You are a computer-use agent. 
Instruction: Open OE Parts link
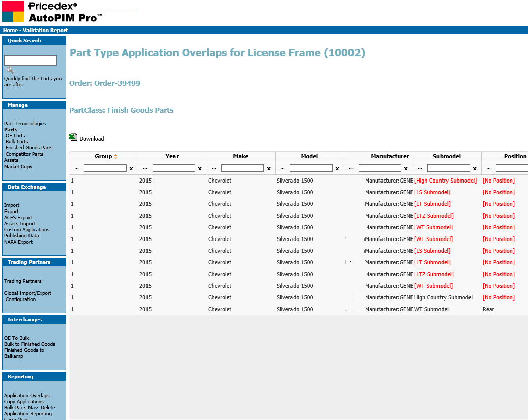point(15,136)
